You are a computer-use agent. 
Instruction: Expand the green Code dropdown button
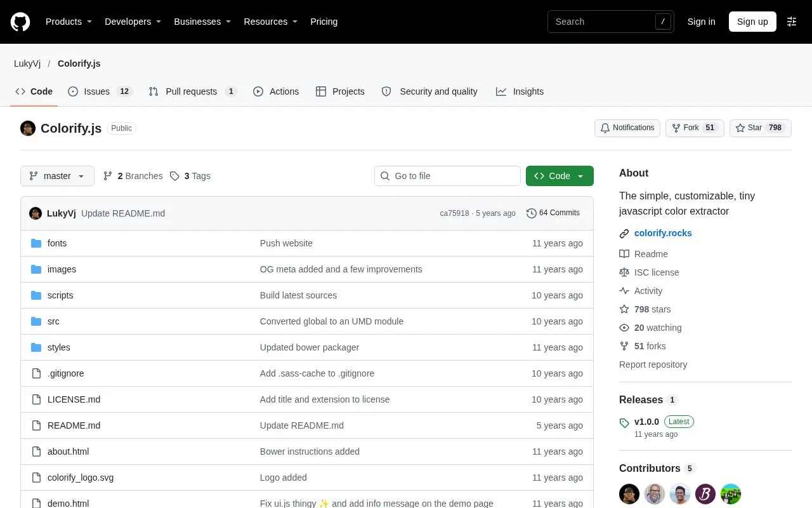(x=560, y=176)
